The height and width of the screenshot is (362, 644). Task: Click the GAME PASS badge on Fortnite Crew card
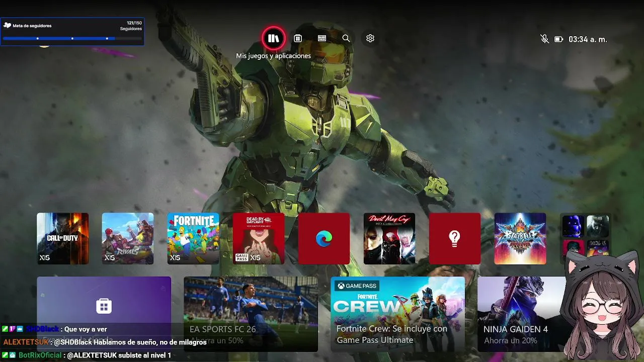357,286
